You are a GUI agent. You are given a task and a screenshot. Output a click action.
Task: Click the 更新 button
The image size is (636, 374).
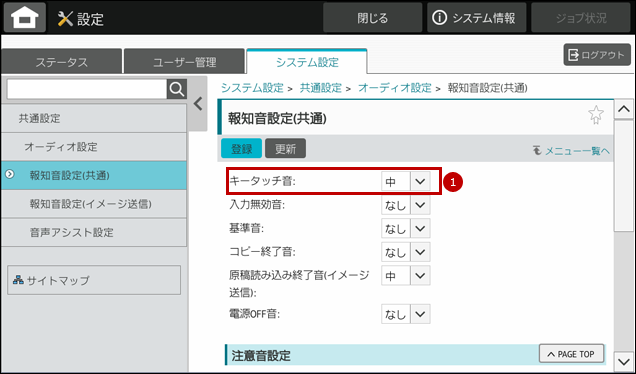pos(286,148)
